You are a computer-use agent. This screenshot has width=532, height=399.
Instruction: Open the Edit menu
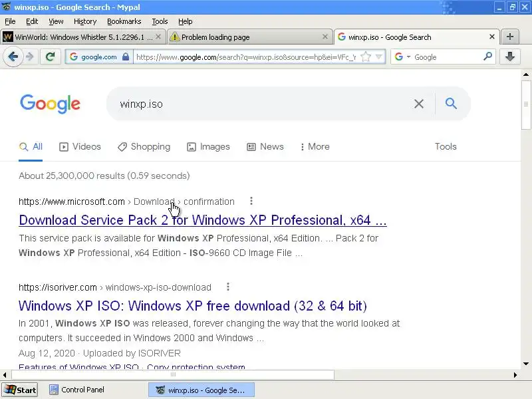[32, 21]
